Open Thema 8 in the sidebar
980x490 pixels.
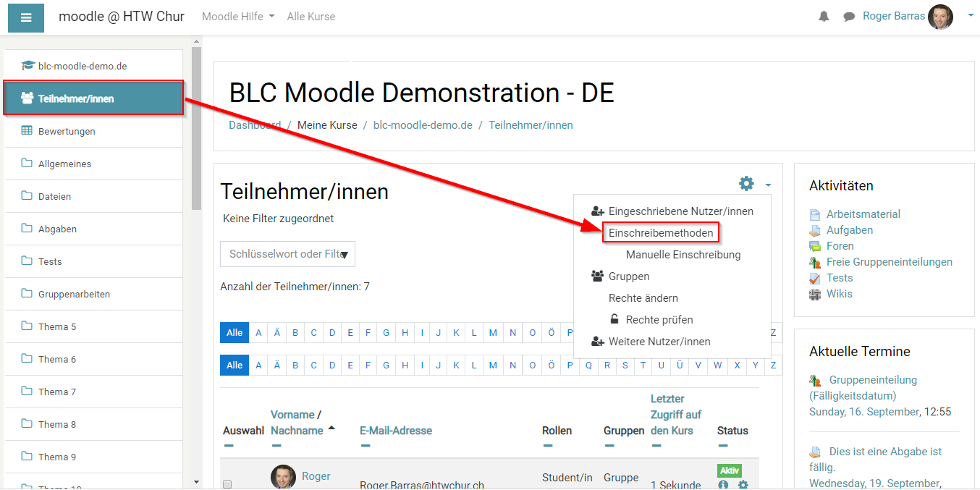click(93, 424)
